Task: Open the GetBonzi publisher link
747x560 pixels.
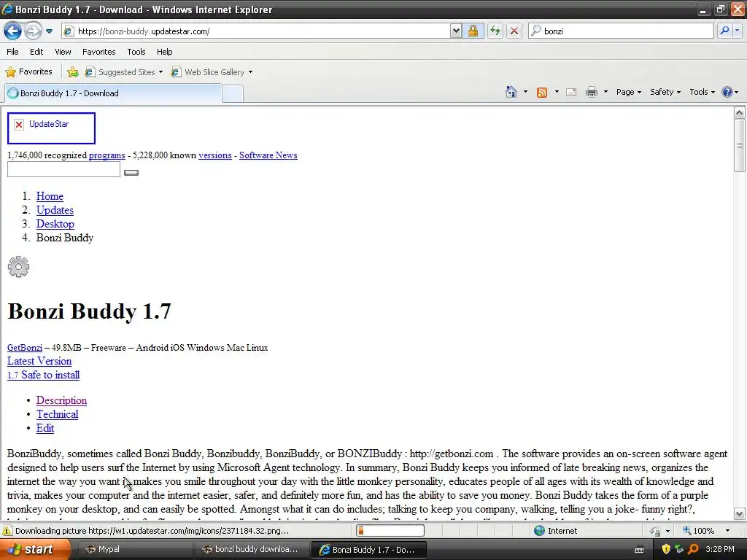Action: coord(25,348)
